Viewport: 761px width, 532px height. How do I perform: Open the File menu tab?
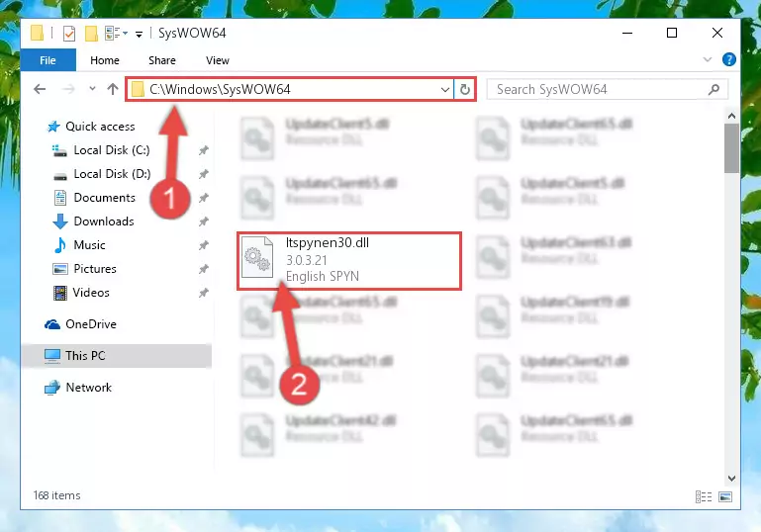[48, 60]
